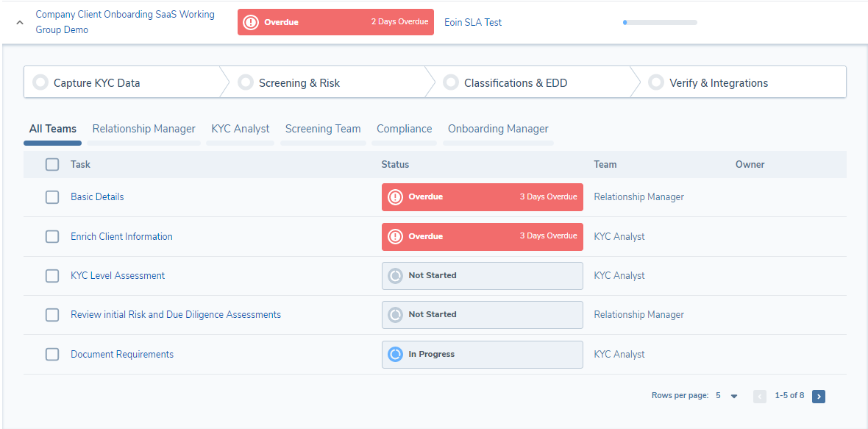Click the Verify & Integrations stage circle icon
This screenshot has width=868, height=429.
point(656,82)
